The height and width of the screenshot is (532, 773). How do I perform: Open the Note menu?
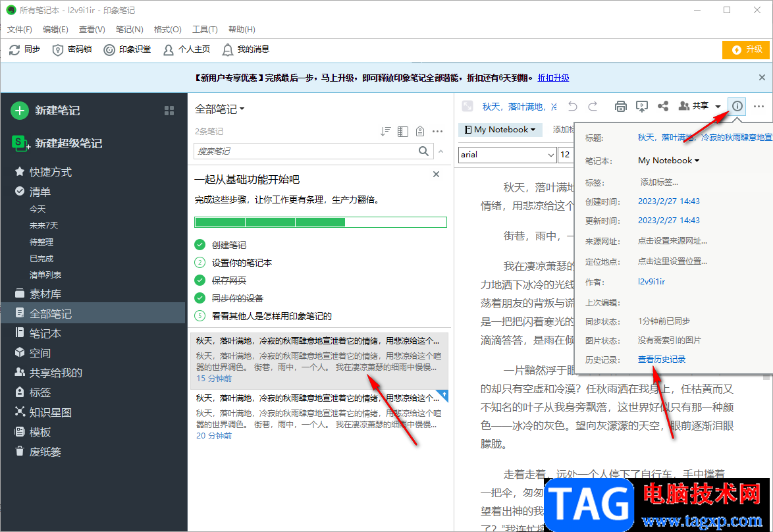coord(129,30)
